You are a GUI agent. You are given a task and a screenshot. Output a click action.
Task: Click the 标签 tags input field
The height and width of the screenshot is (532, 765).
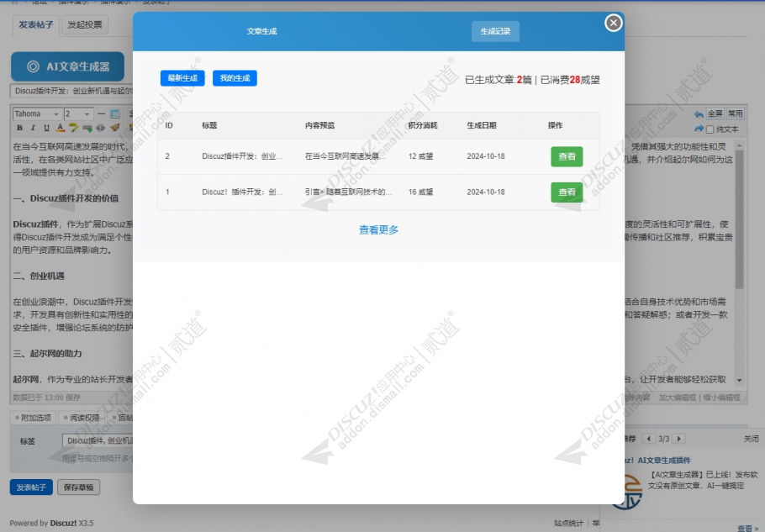coord(98,441)
